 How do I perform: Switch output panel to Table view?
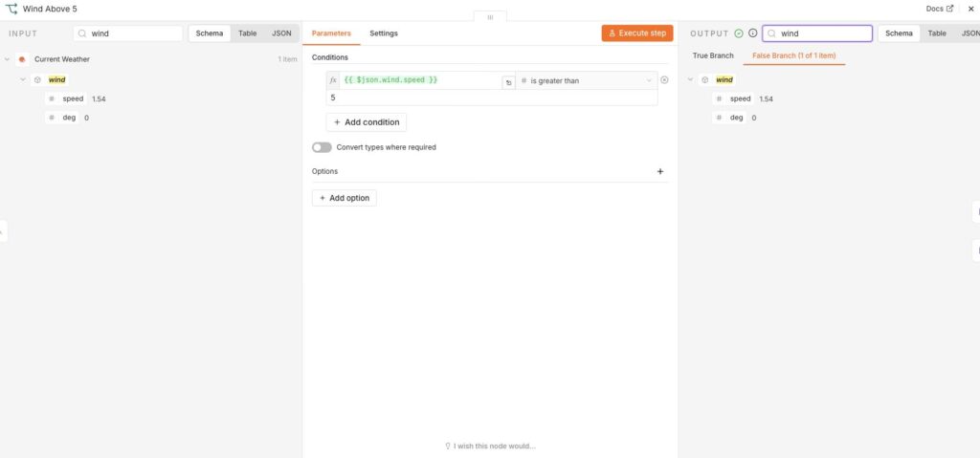pyautogui.click(x=936, y=33)
